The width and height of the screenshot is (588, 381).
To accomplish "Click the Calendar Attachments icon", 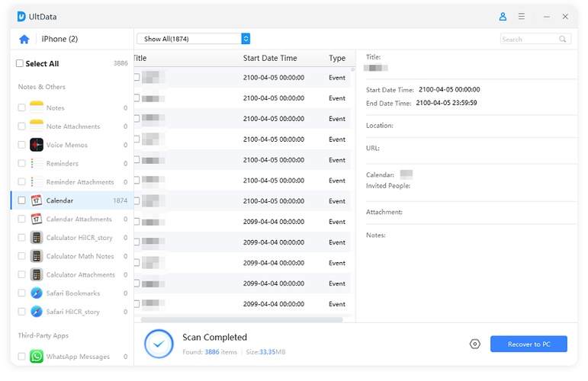I will point(37,219).
